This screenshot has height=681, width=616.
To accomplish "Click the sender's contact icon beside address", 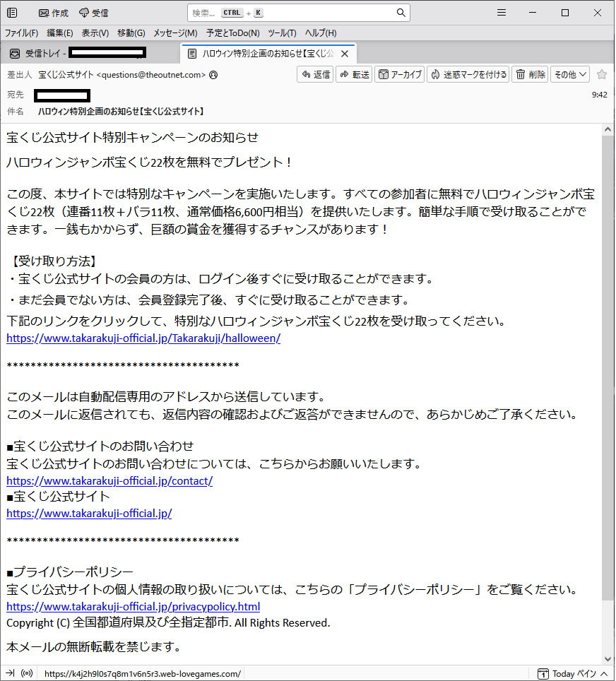I will point(213,74).
